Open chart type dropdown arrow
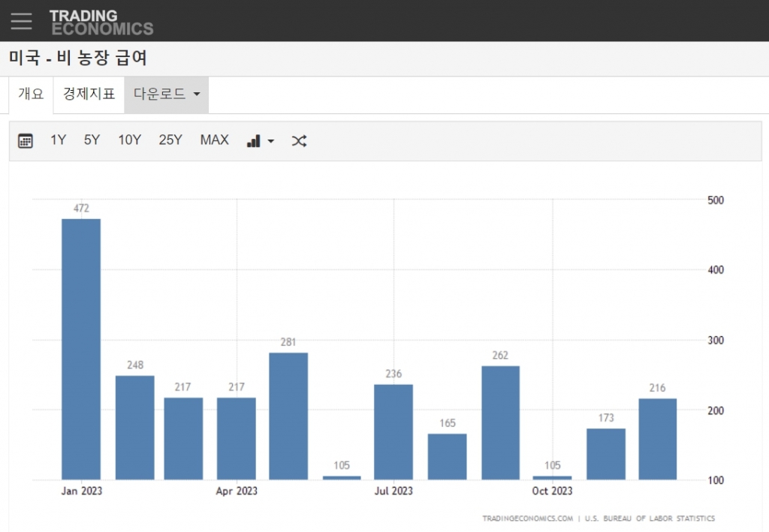This screenshot has width=769, height=532. click(271, 141)
